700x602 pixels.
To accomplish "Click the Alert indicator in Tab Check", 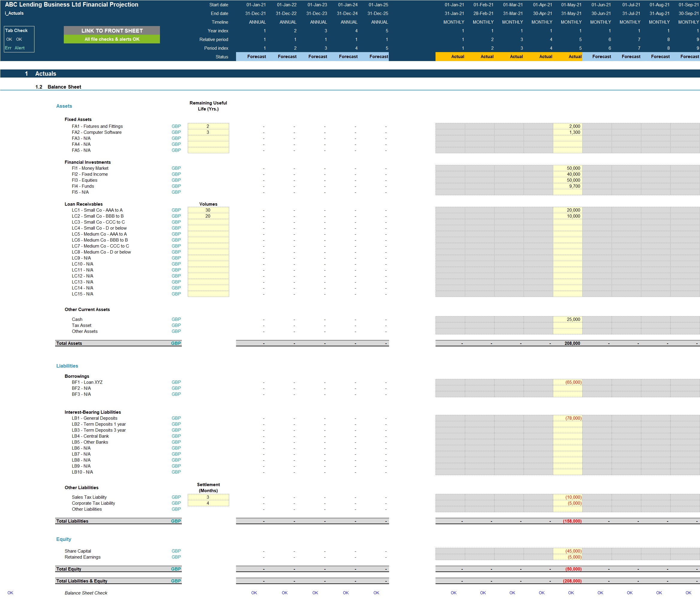I will [x=19, y=48].
